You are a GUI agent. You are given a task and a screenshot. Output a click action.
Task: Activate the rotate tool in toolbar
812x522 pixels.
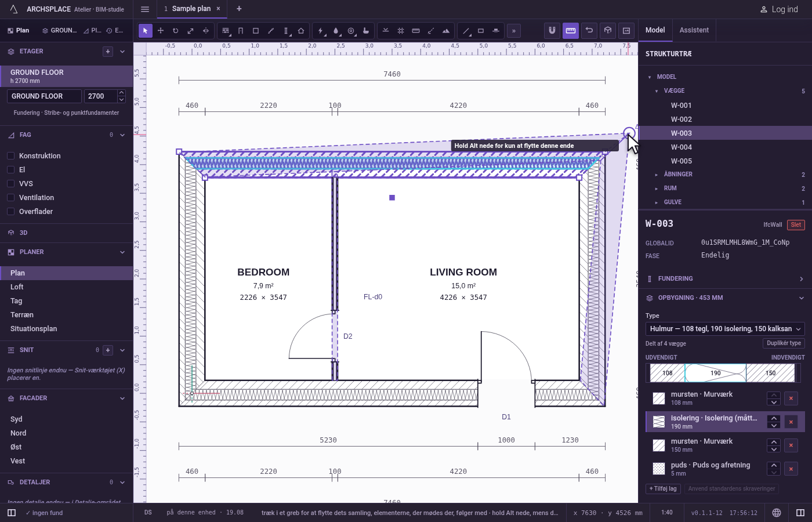tap(176, 31)
